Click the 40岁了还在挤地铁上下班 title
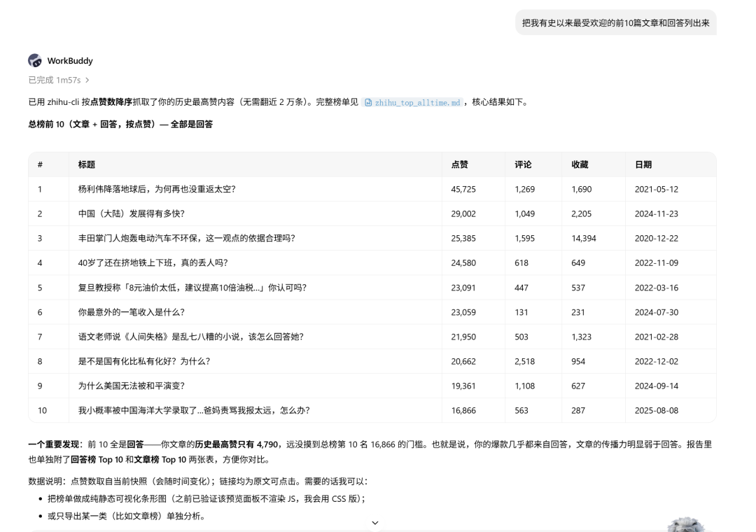The image size is (756, 532). pyautogui.click(x=153, y=263)
